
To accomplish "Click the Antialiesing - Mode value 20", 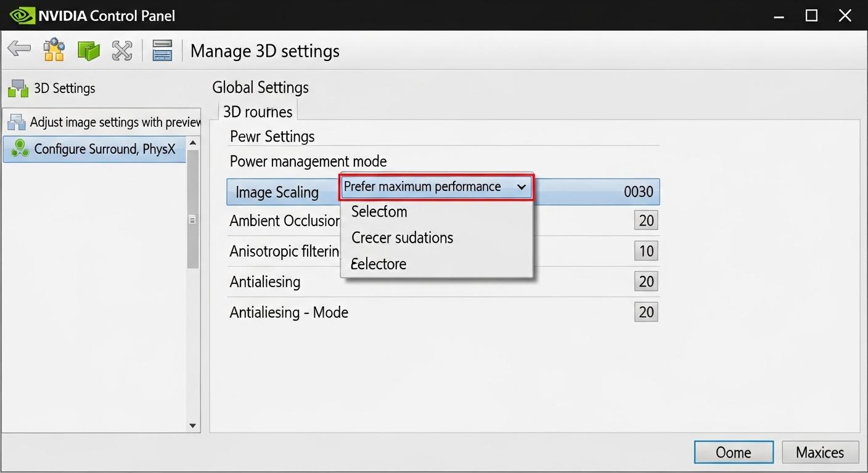I will point(645,312).
